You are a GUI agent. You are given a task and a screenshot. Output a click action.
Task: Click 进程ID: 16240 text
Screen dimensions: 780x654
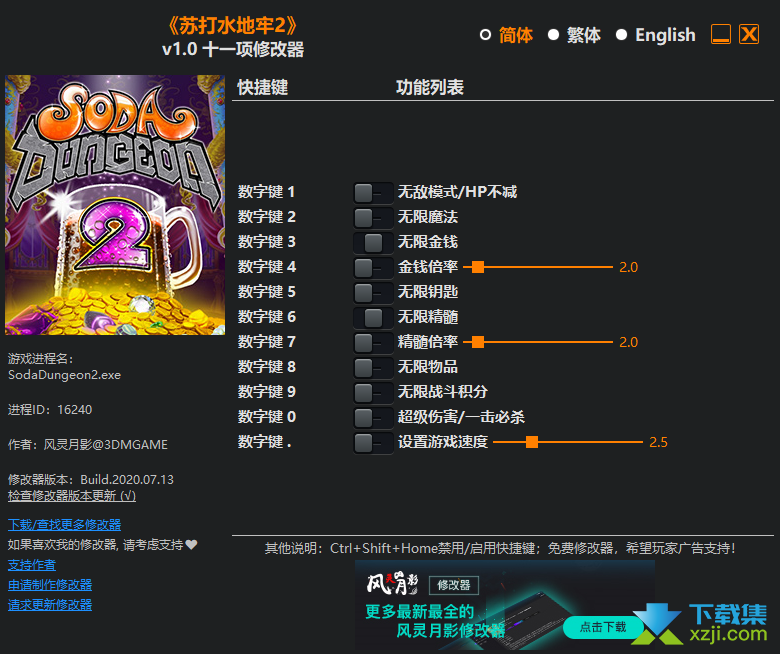pos(50,409)
